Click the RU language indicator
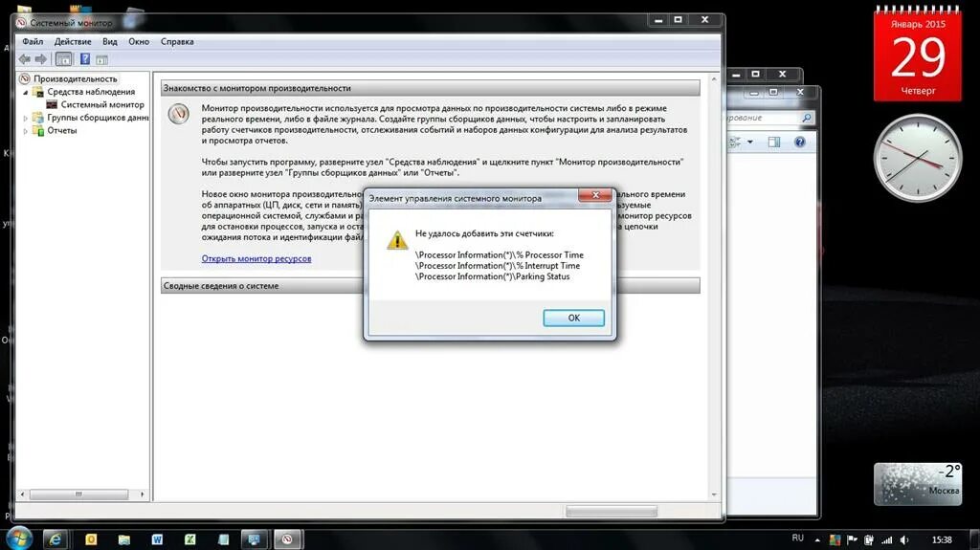The width and height of the screenshot is (980, 550). click(797, 539)
